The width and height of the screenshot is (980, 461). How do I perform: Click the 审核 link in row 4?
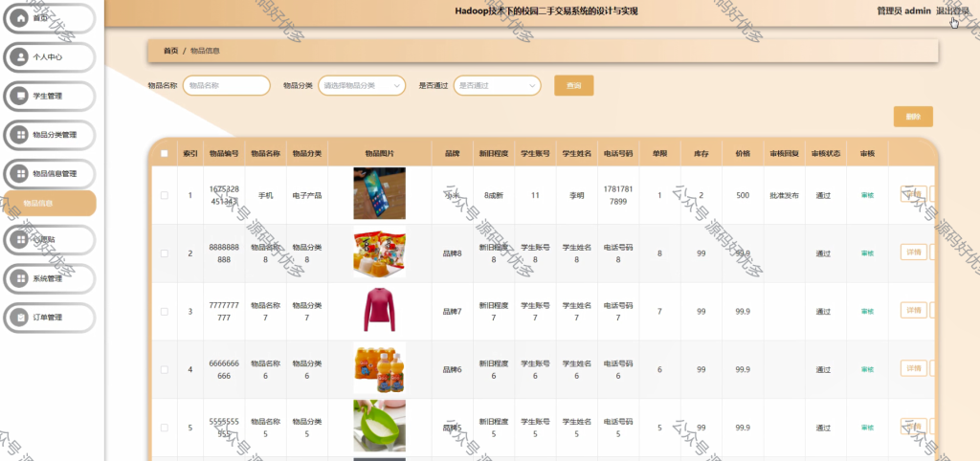(867, 369)
